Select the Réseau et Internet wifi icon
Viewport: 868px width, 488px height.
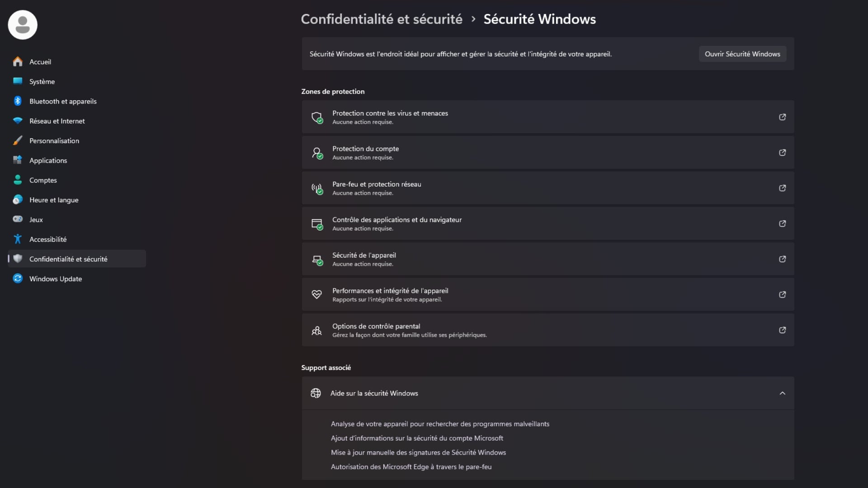17,121
